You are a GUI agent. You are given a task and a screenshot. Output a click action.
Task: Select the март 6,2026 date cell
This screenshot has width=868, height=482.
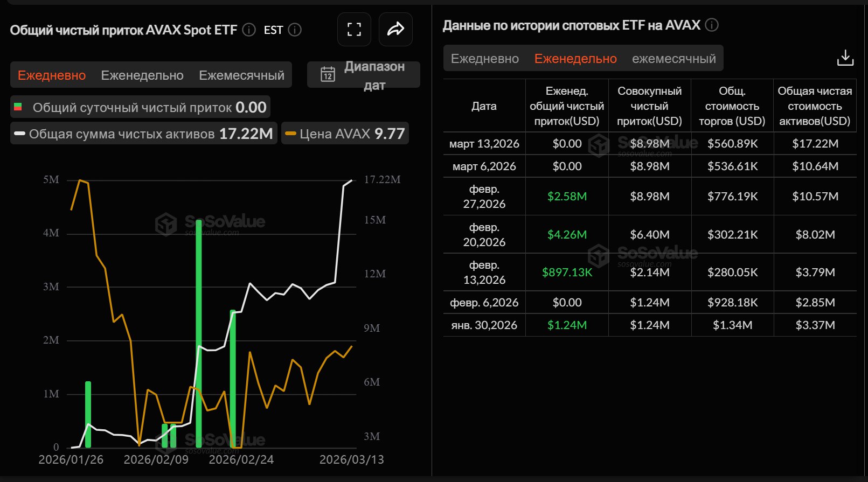click(x=484, y=166)
